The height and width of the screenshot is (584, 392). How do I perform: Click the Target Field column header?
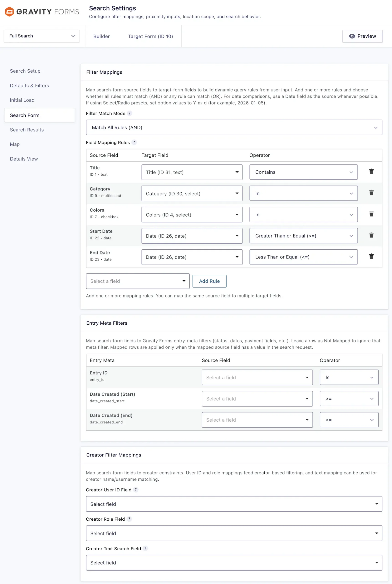155,155
